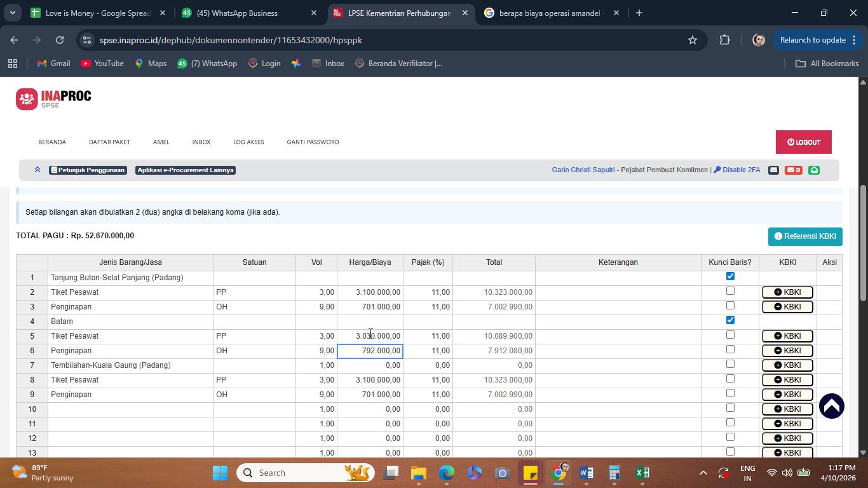Image resolution: width=868 pixels, height=488 pixels.
Task: Open the Maps bookmark
Action: (151, 64)
